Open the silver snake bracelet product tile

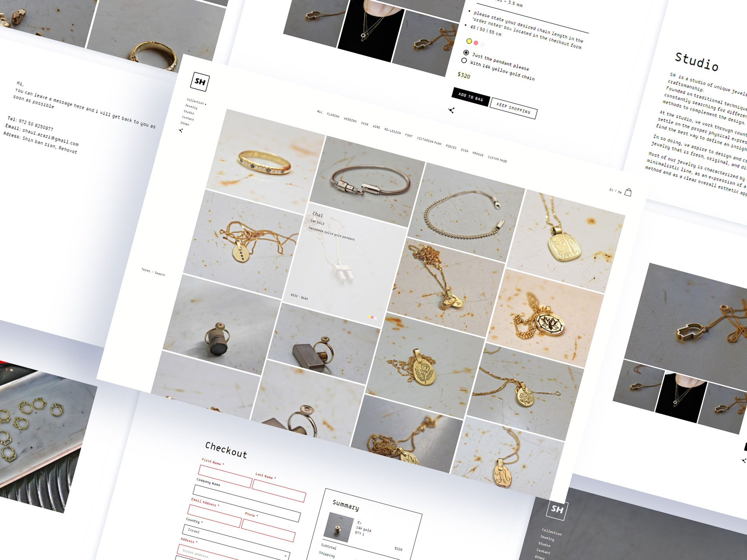click(x=367, y=182)
